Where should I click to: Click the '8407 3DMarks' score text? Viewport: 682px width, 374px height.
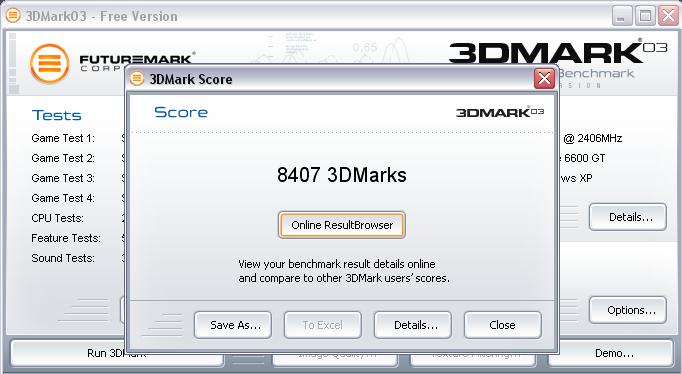pyautogui.click(x=342, y=175)
